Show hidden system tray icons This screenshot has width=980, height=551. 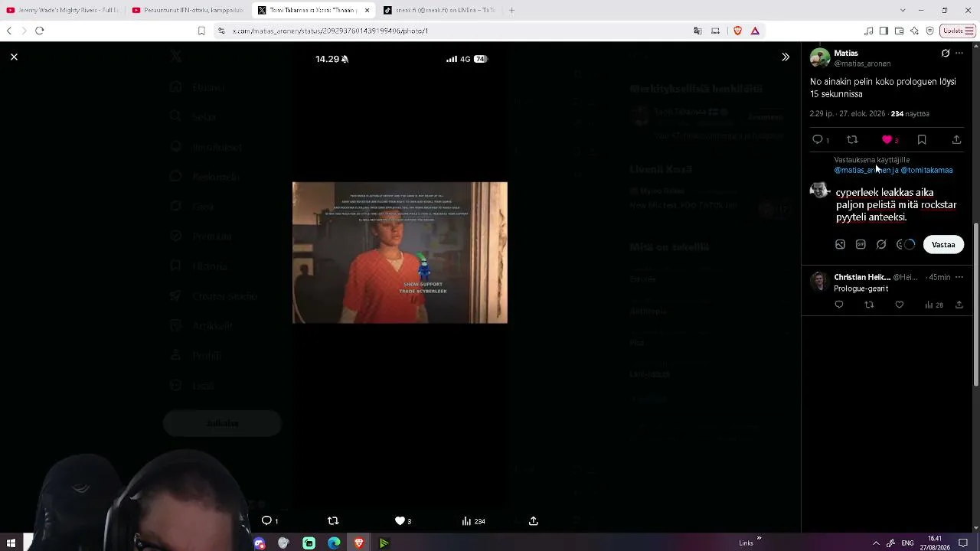coord(876,543)
